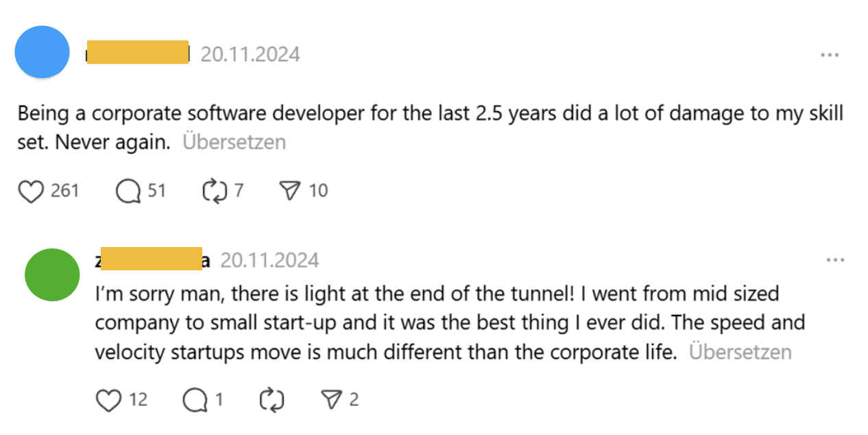The width and height of the screenshot is (868, 435).
Task: Open the reply's comment icon with 1 reply
Action: (x=195, y=400)
